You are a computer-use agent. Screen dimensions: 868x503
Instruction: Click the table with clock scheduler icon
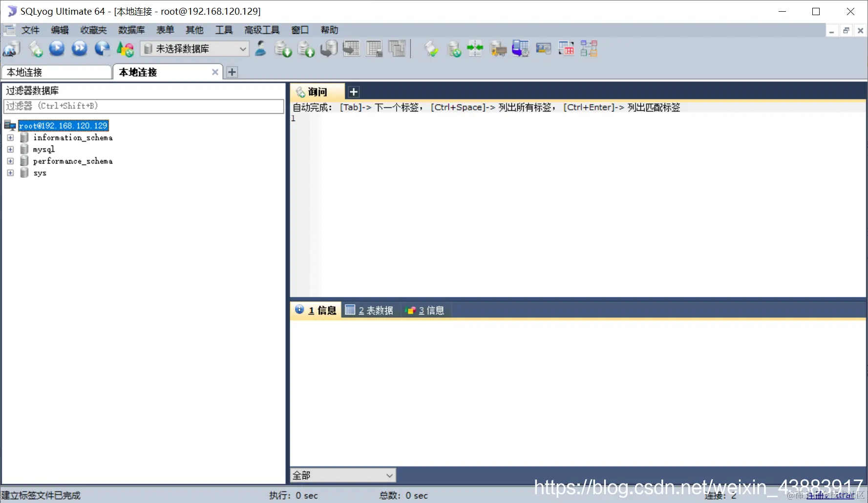(x=521, y=49)
